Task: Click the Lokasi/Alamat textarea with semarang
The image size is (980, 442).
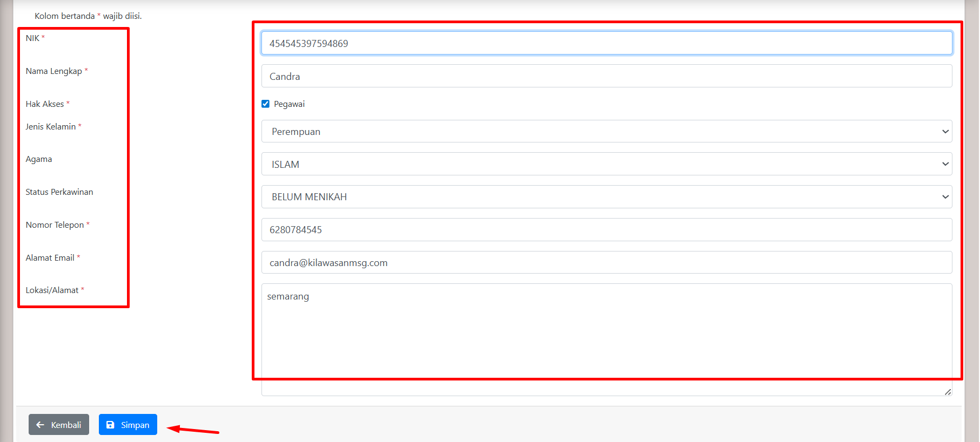Action: 606,335
